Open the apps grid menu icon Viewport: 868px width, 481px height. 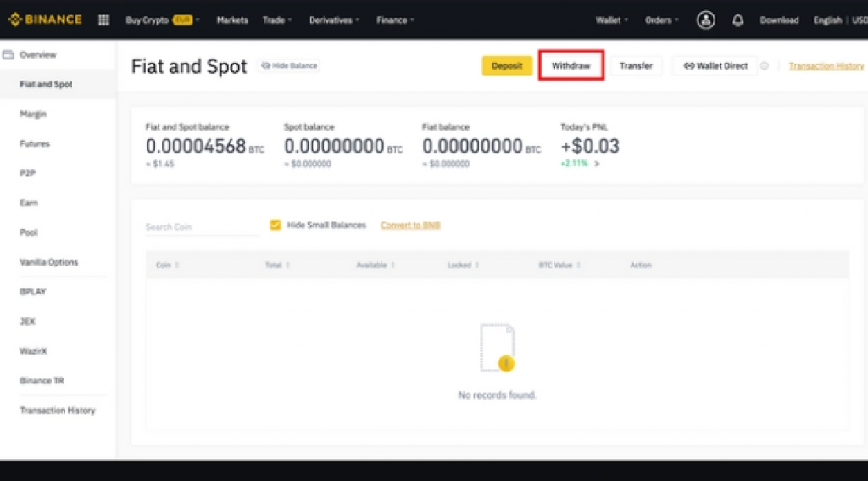pyautogui.click(x=103, y=20)
